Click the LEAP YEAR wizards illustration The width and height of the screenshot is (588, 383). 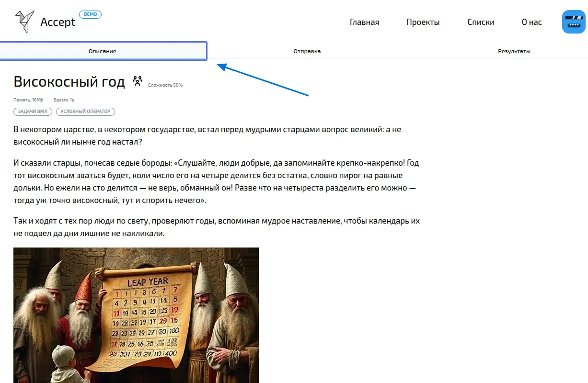136,315
